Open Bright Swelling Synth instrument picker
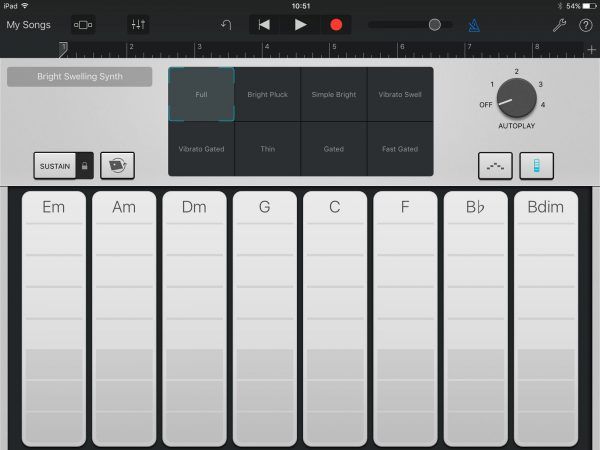Viewport: 600px width, 450px height. tap(80, 77)
